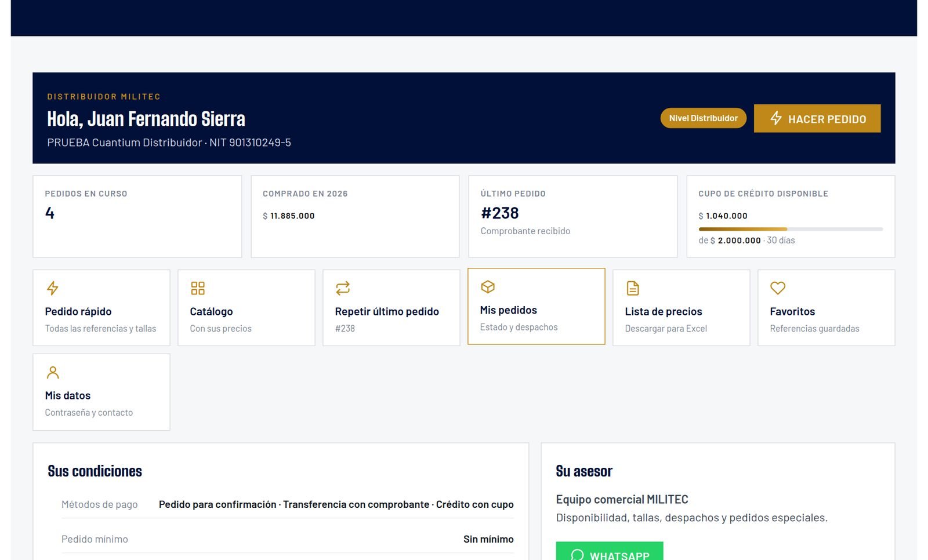Click last order number #238 in Último pedido
928x560 pixels.
(500, 213)
